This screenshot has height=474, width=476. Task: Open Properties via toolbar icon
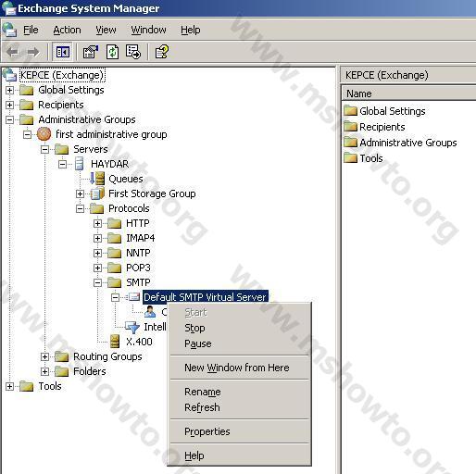click(90, 52)
